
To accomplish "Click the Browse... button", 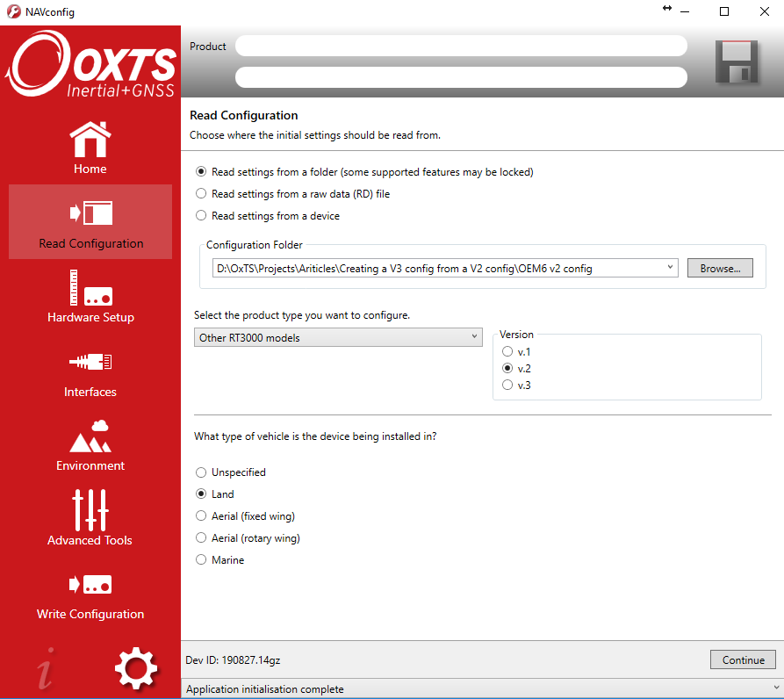I will pyautogui.click(x=720, y=268).
